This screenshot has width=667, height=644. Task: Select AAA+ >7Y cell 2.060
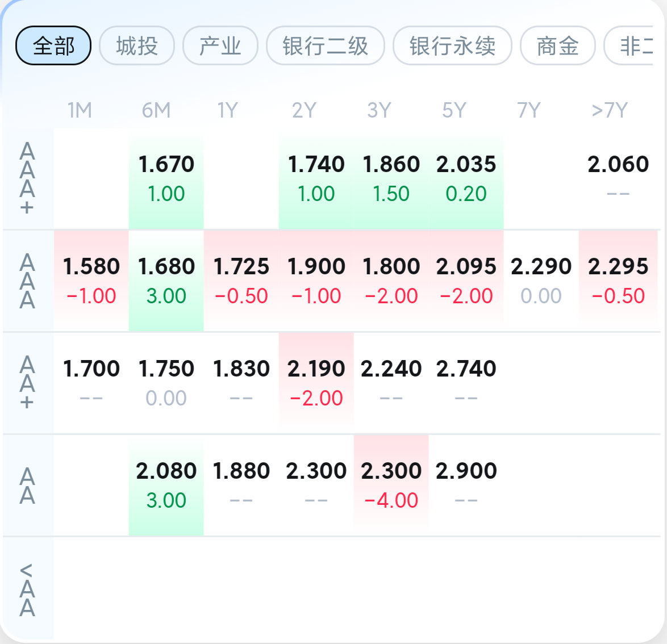(x=618, y=179)
